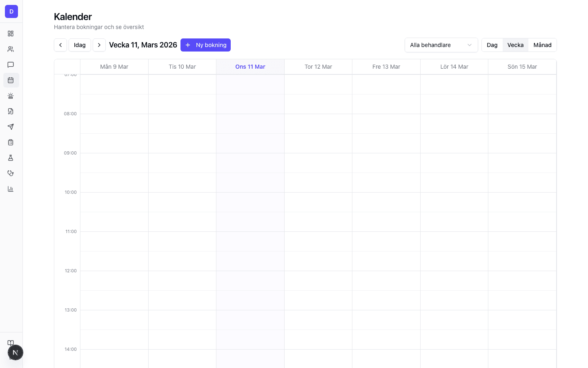Go to next week with right chevron
Screen dimensions: 588x368
tap(99, 45)
